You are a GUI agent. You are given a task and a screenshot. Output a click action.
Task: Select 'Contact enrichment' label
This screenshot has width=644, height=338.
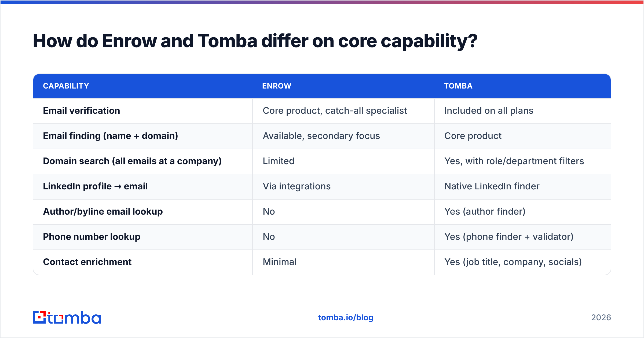coord(87,262)
